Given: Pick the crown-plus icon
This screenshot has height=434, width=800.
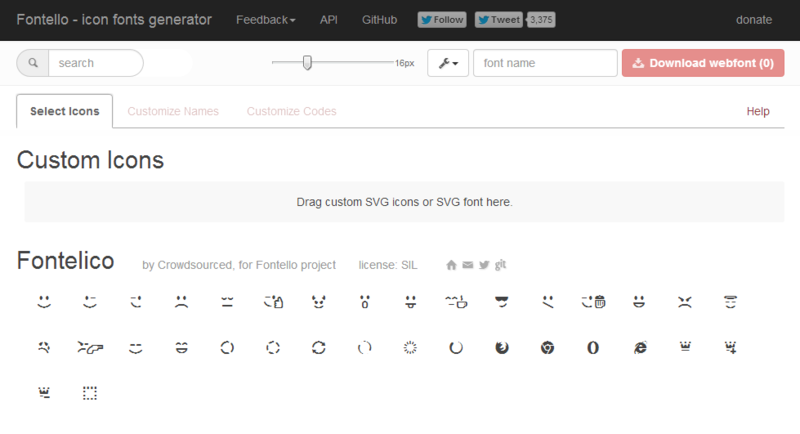Looking at the screenshot, I should 731,348.
